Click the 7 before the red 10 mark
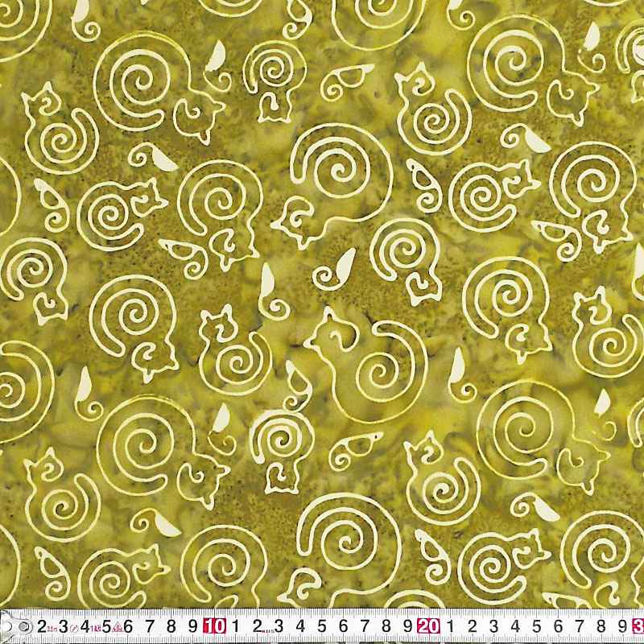The image size is (644, 644). (x=150, y=626)
